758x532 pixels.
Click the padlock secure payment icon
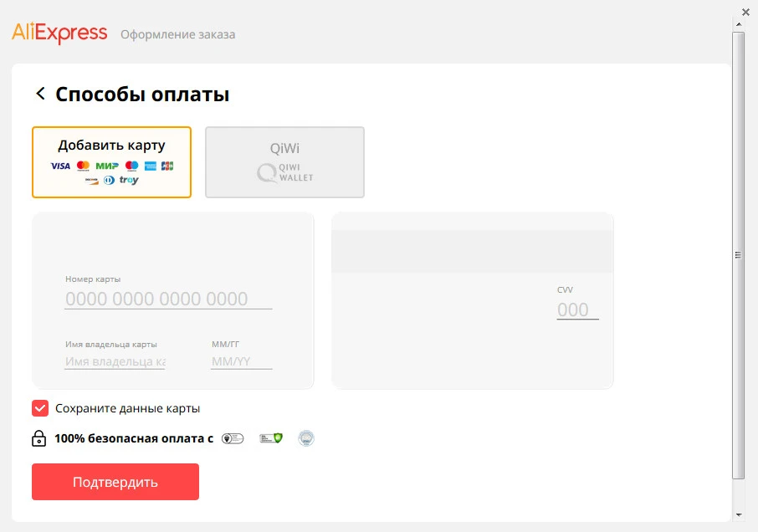point(38,438)
